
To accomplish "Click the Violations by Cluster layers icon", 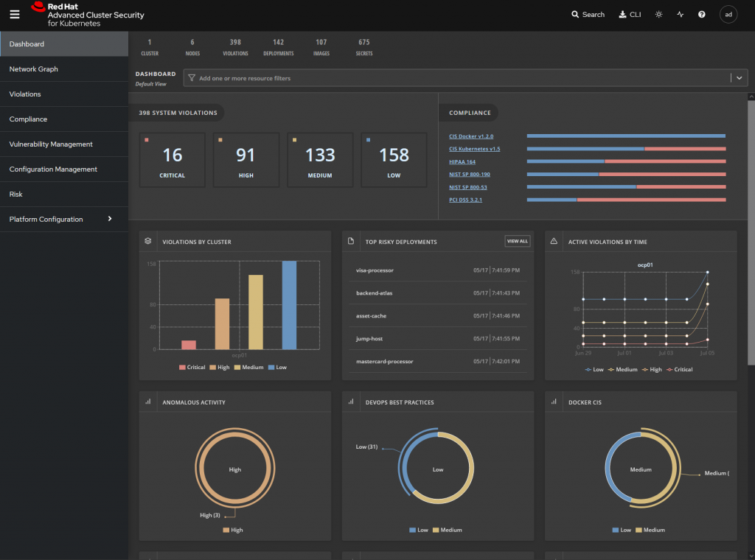I will pos(147,241).
